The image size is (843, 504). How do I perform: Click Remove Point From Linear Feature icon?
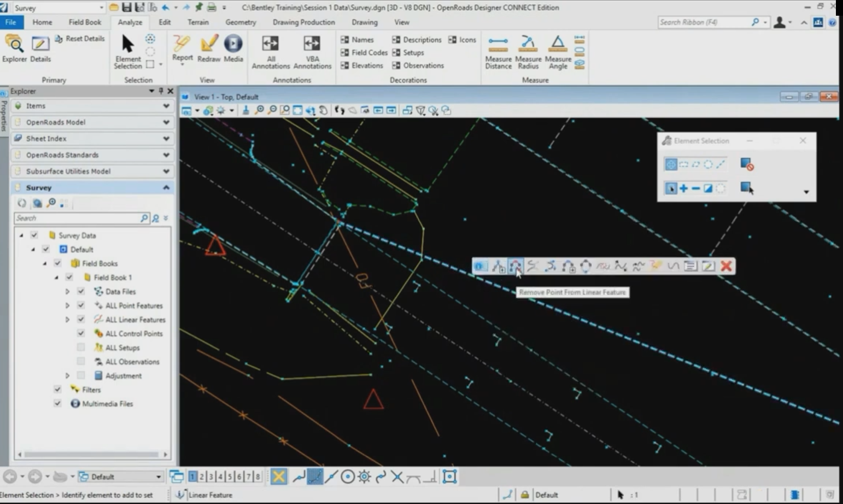515,266
